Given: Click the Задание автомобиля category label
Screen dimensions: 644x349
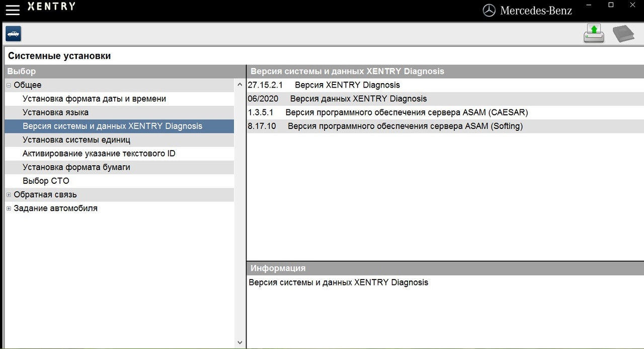Looking at the screenshot, I should point(56,208).
